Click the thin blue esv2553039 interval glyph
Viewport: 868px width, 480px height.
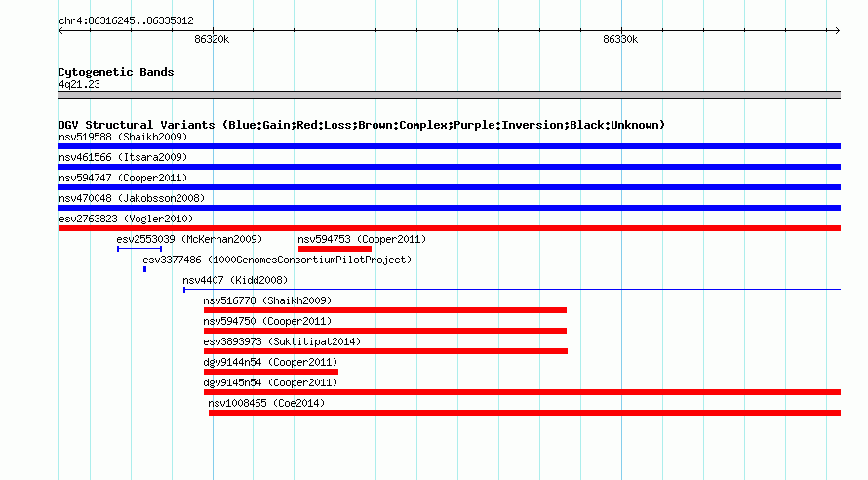point(139,249)
